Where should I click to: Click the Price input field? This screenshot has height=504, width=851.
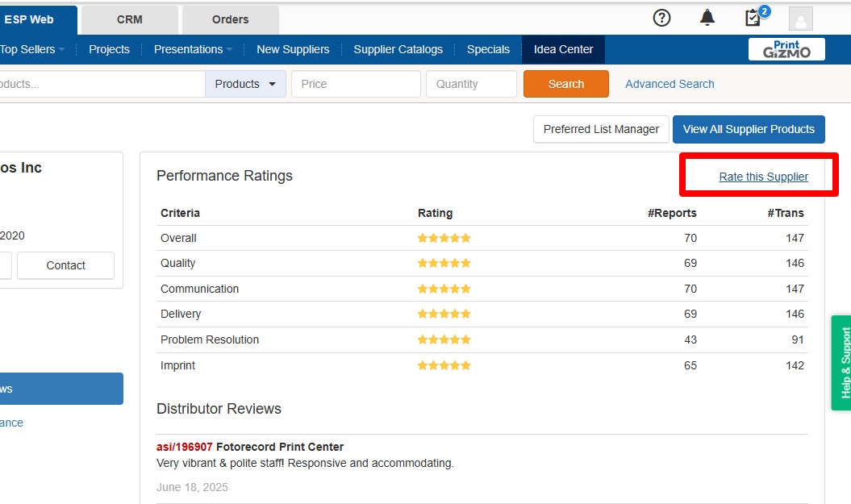(x=356, y=84)
